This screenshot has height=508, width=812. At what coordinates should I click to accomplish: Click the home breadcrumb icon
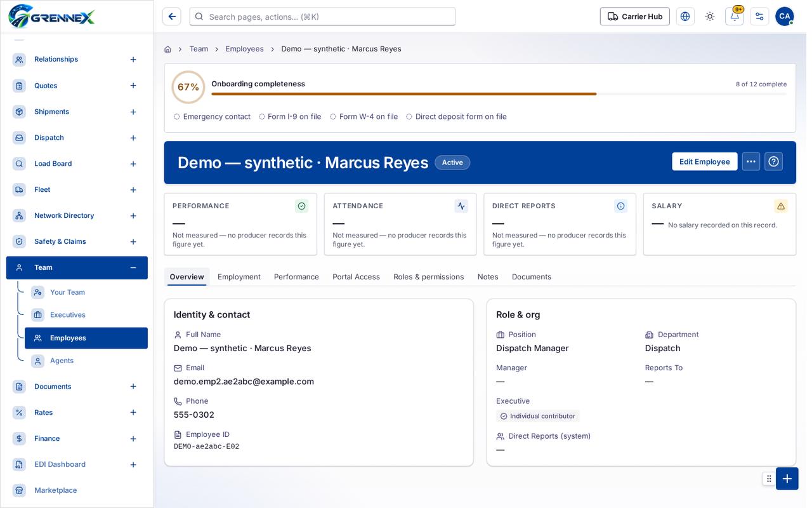click(167, 49)
